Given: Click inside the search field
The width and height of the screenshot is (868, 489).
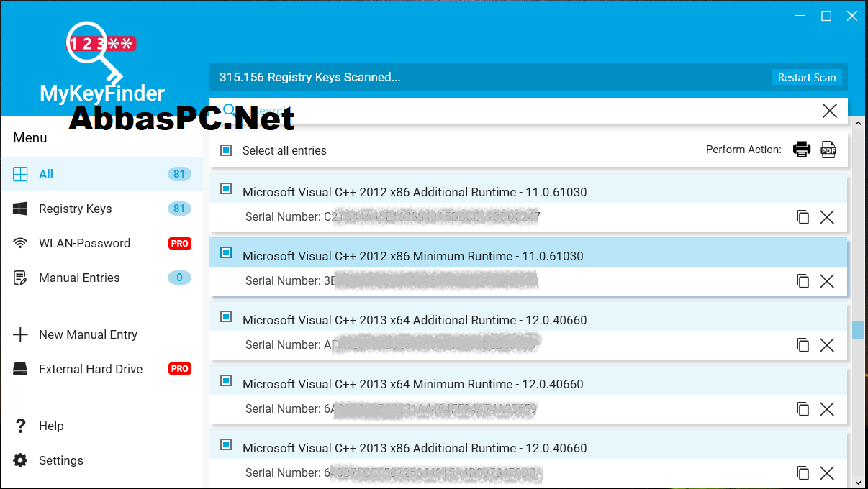Looking at the screenshot, I should click(528, 111).
